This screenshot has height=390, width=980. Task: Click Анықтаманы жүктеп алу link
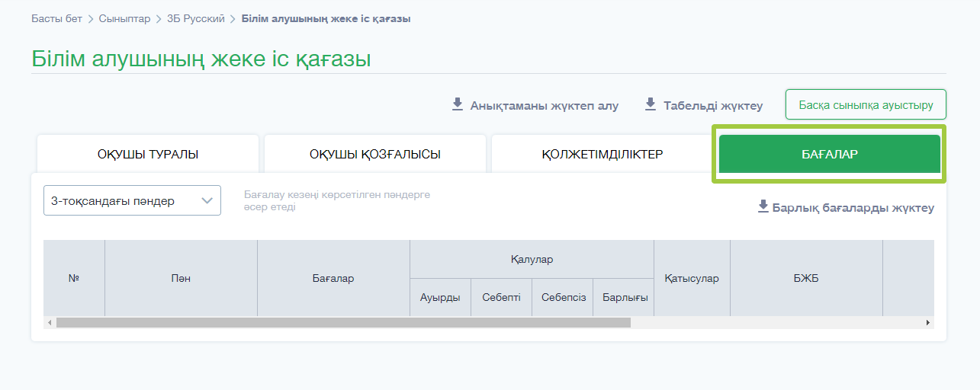545,106
